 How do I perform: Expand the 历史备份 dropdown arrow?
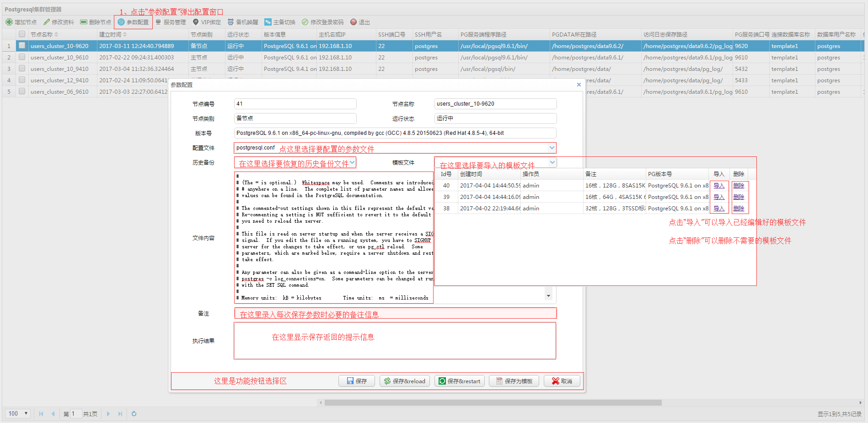352,162
